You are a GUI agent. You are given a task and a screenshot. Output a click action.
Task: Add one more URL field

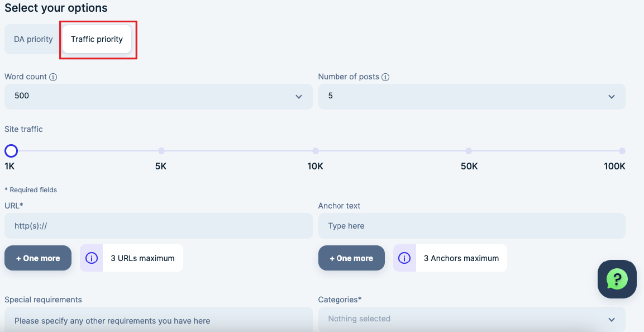point(38,258)
